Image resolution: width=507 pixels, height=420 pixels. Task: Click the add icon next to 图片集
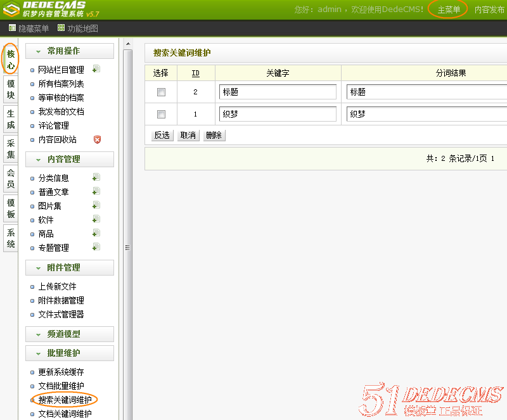point(96,205)
